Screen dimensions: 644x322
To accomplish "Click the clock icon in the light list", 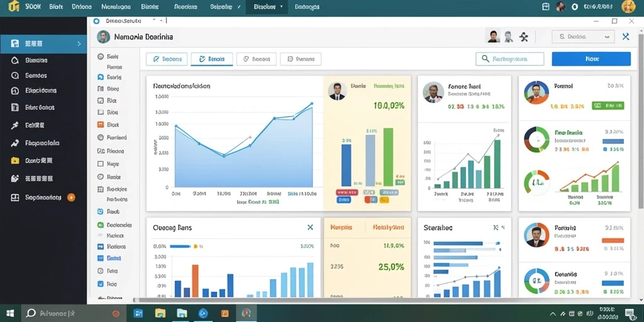I will [x=100, y=271].
